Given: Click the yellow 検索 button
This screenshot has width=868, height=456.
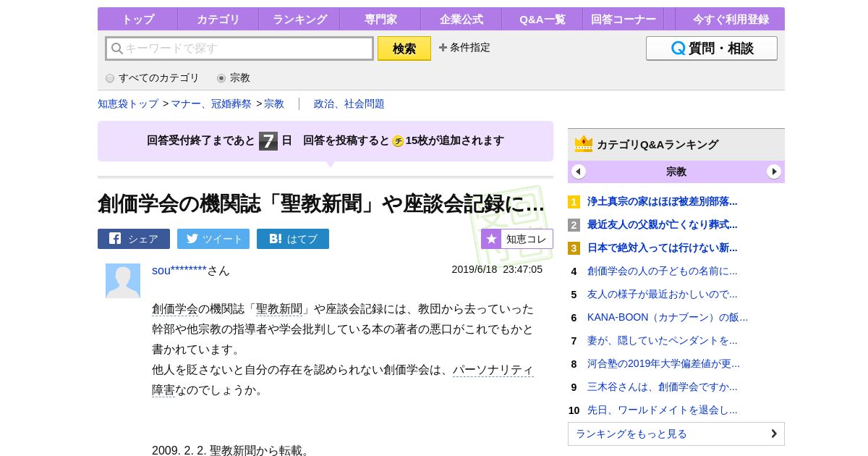Looking at the screenshot, I should (404, 48).
